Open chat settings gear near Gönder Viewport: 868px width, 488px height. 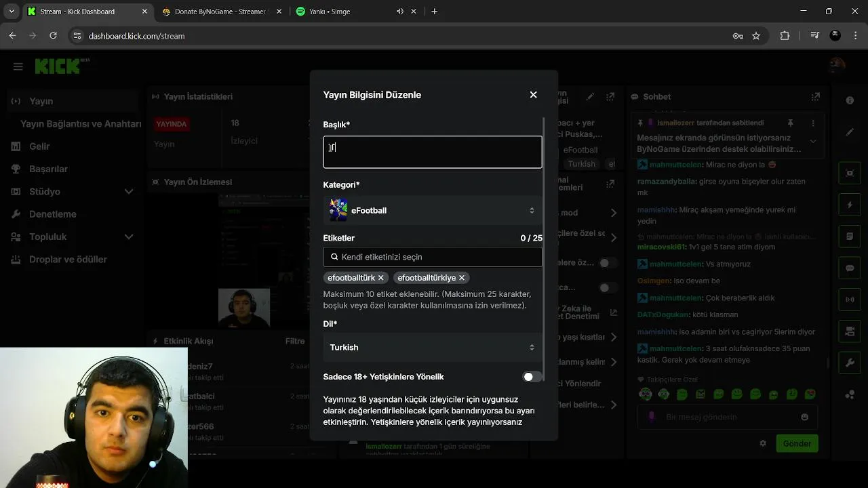click(763, 443)
